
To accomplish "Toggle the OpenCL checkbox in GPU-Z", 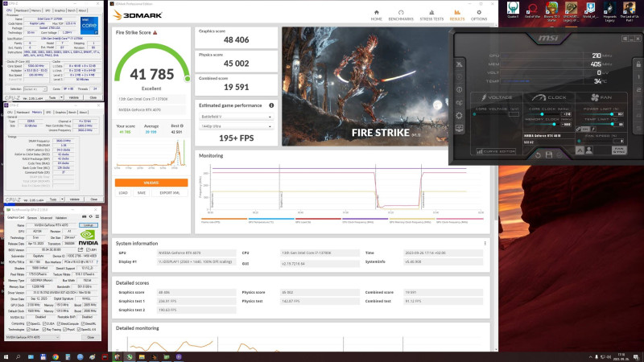I will click(x=28, y=323).
